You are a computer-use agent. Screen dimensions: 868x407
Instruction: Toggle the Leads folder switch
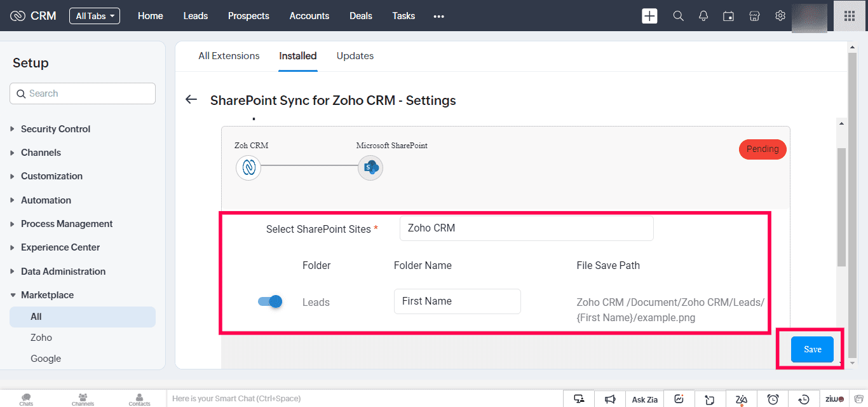(270, 301)
